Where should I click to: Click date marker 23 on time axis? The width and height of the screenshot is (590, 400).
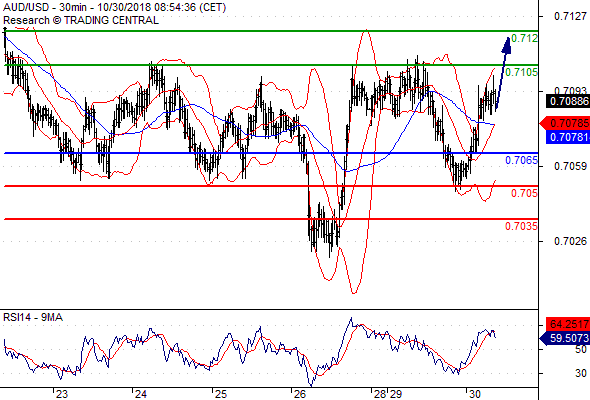tap(61, 394)
